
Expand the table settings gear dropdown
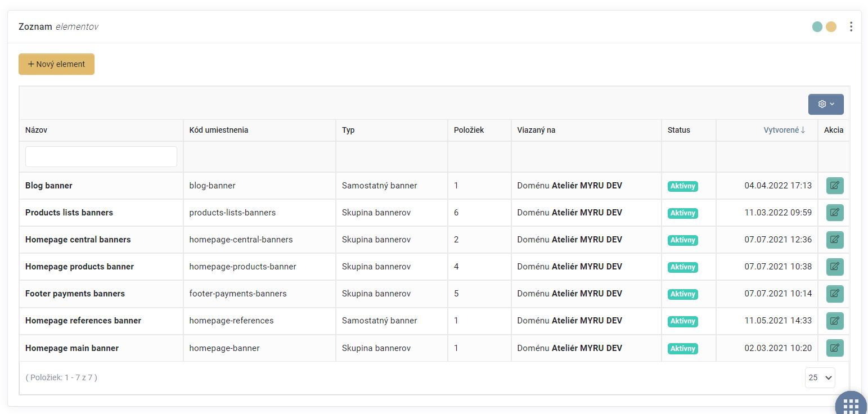pos(825,104)
